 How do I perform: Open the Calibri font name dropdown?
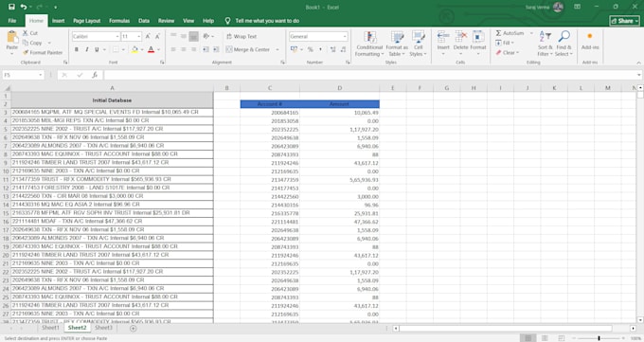[117, 37]
